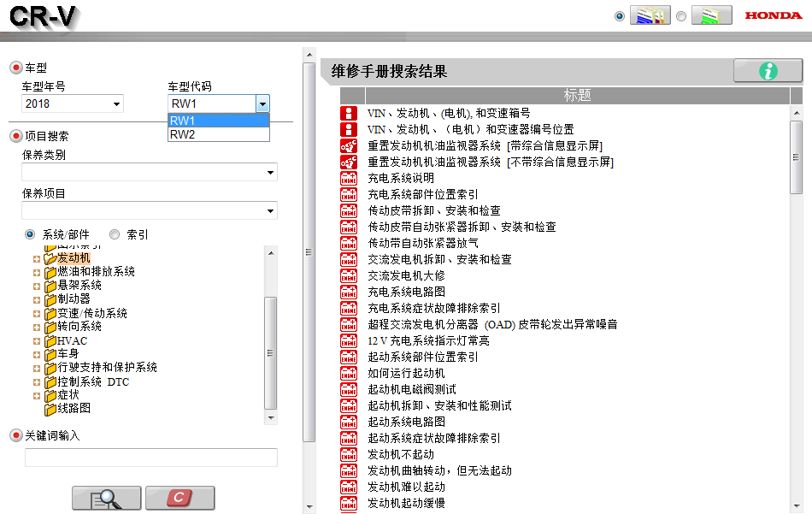Click engine icon beside 交流发电机大修

pyautogui.click(x=349, y=275)
